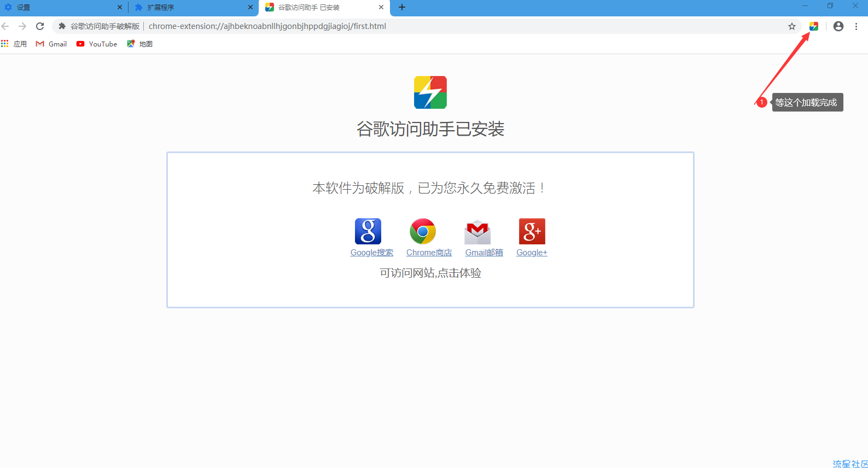Click the extension puzzle icon in address bar

[x=62, y=26]
